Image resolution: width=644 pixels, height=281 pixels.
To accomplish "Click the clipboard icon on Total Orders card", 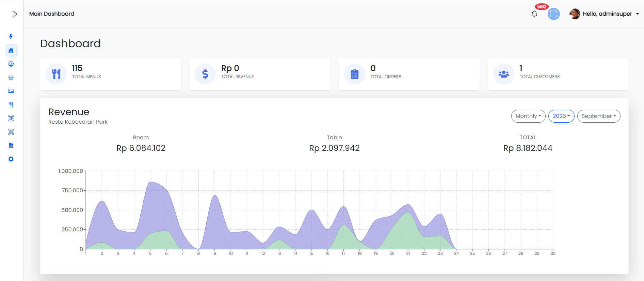I will tap(355, 74).
